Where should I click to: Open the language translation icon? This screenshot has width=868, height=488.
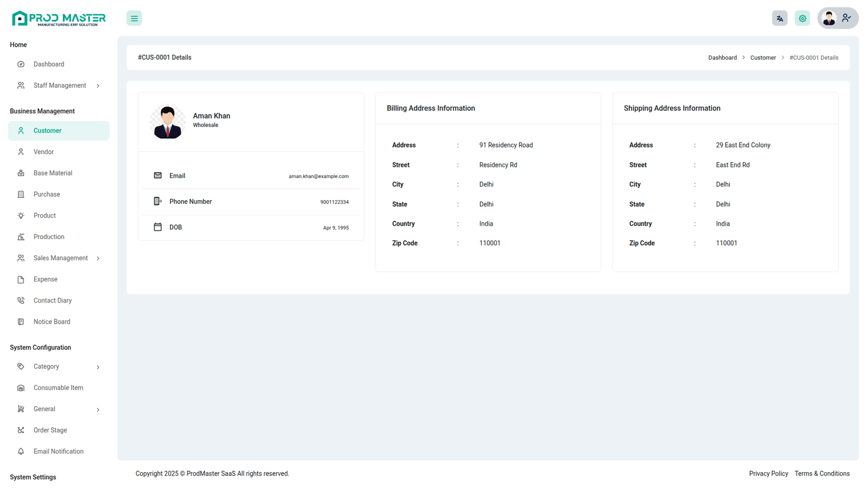(x=780, y=18)
